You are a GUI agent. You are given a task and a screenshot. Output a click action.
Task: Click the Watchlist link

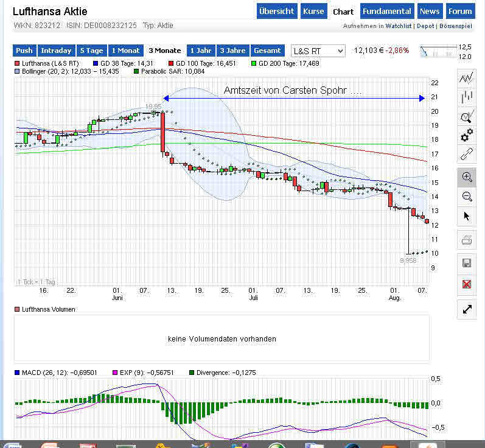click(x=398, y=26)
